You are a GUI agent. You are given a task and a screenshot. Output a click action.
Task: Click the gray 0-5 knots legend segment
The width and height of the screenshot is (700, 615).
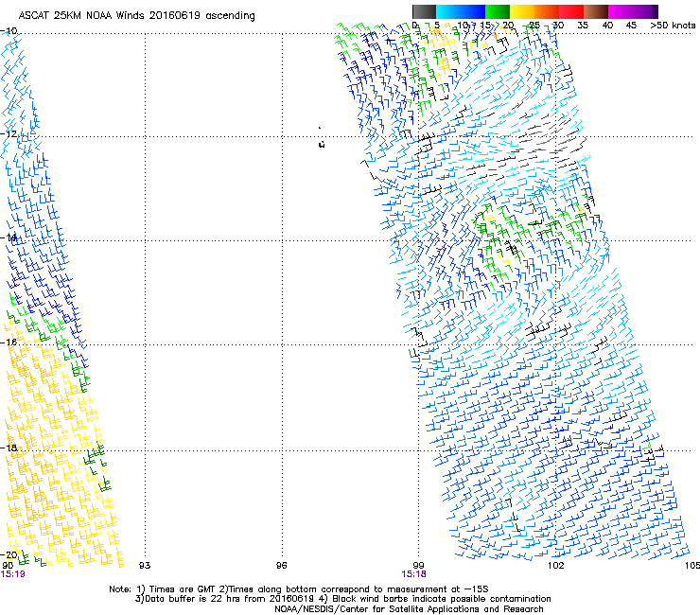point(424,11)
